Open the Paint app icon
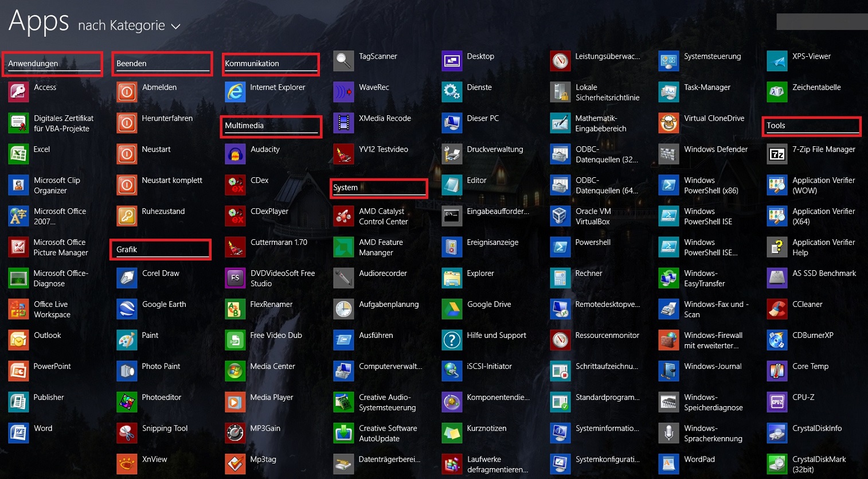This screenshot has height=479, width=868. click(x=127, y=340)
